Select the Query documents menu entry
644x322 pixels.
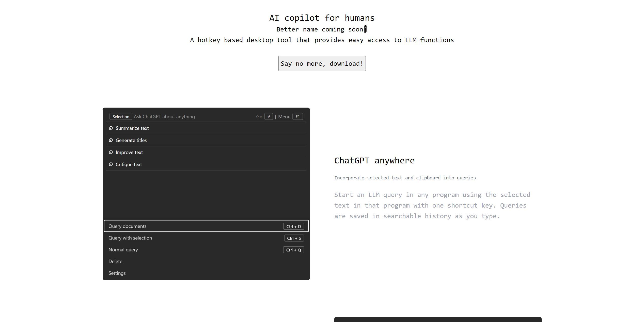tap(128, 226)
